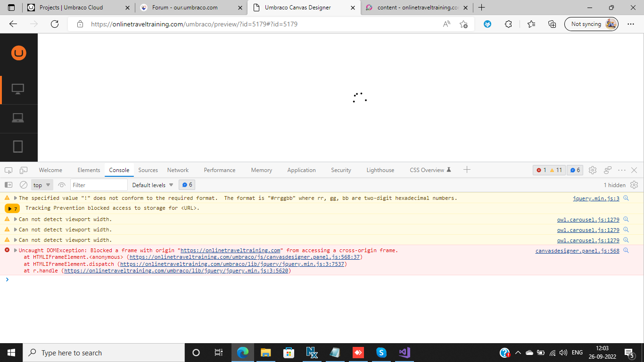The height and width of the screenshot is (362, 644).
Task: Customize and control DevTools menu
Action: tap(622, 170)
